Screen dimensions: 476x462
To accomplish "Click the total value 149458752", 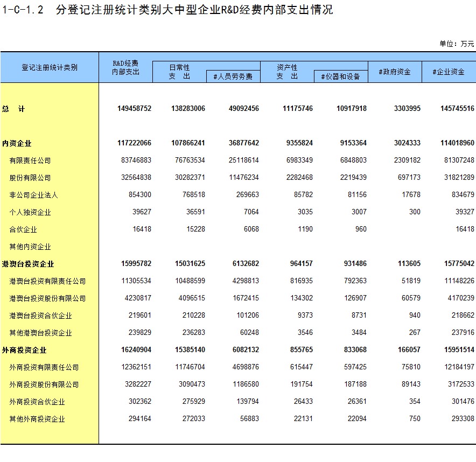I will click(134, 109).
